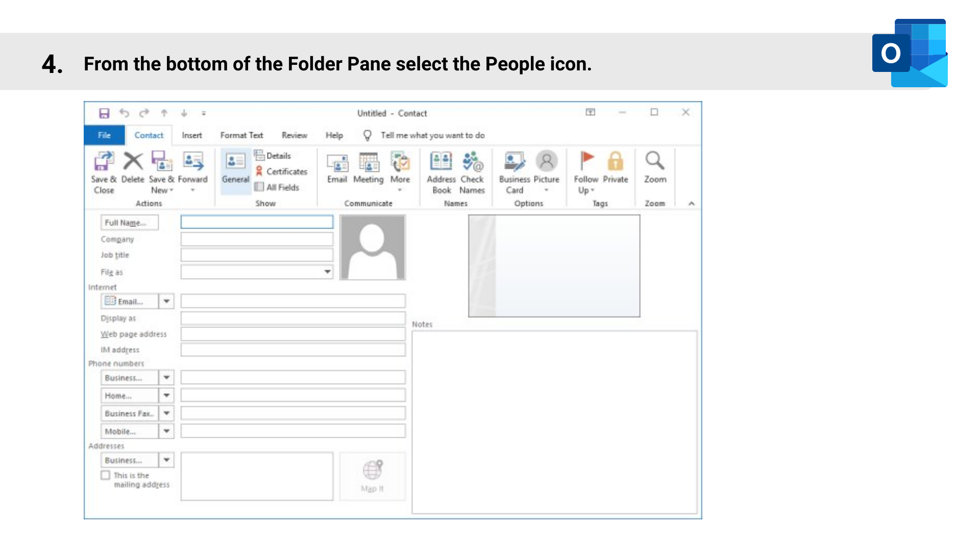The width and height of the screenshot is (980, 551).
Task: Check 'This is the mailing address' box
Action: pyautogui.click(x=106, y=475)
